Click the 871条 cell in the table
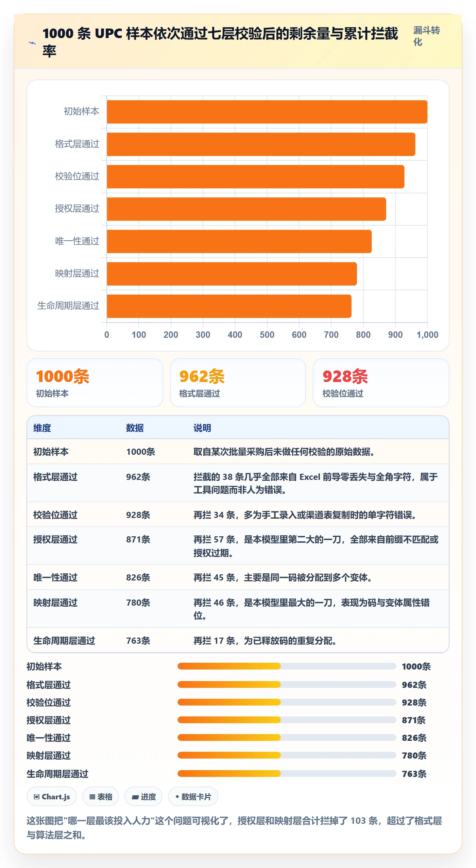This screenshot has width=476, height=868. [x=138, y=539]
